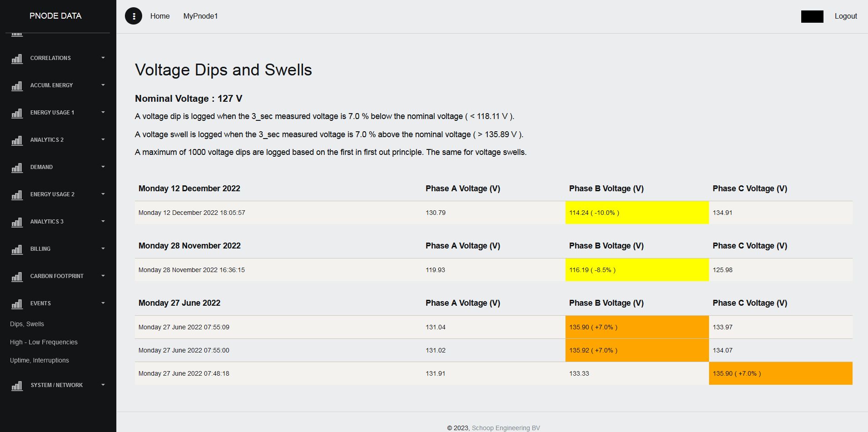Visit the Schoop Engineering BV link
868x432 pixels.
(506, 428)
